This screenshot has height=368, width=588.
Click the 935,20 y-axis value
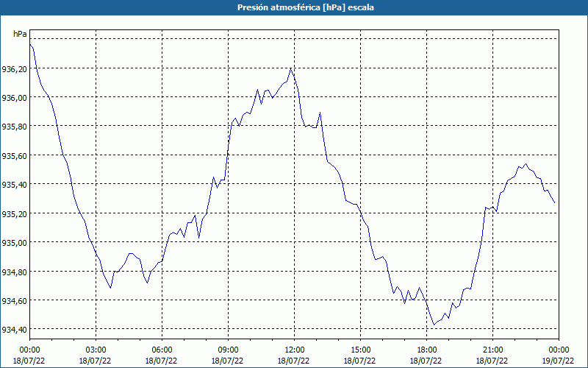[x=14, y=213]
